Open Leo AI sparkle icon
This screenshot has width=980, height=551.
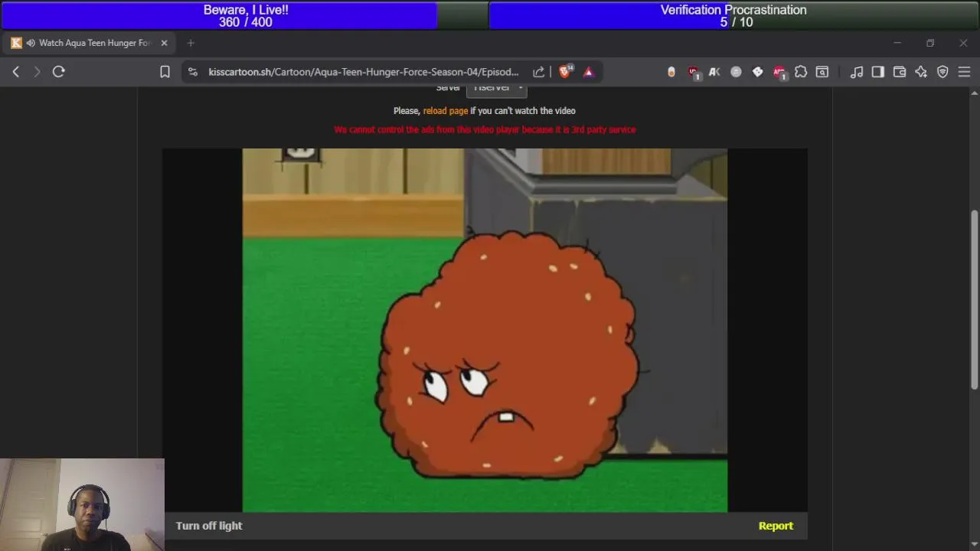point(921,72)
